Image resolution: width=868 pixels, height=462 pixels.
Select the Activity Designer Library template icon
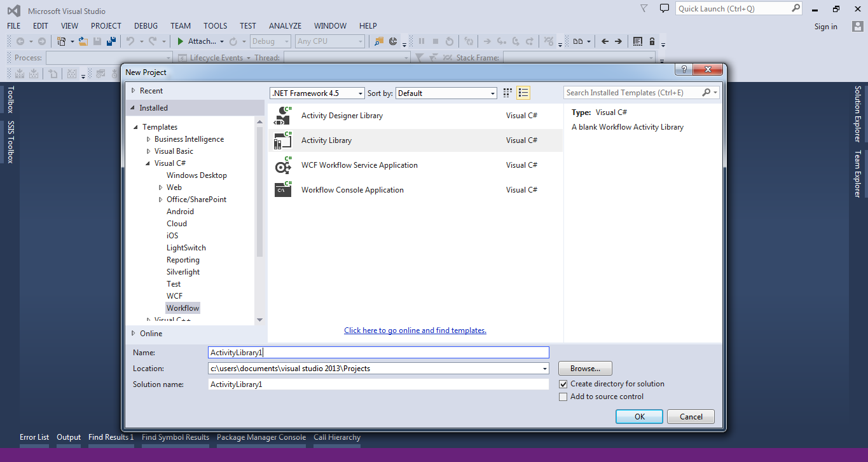click(283, 116)
